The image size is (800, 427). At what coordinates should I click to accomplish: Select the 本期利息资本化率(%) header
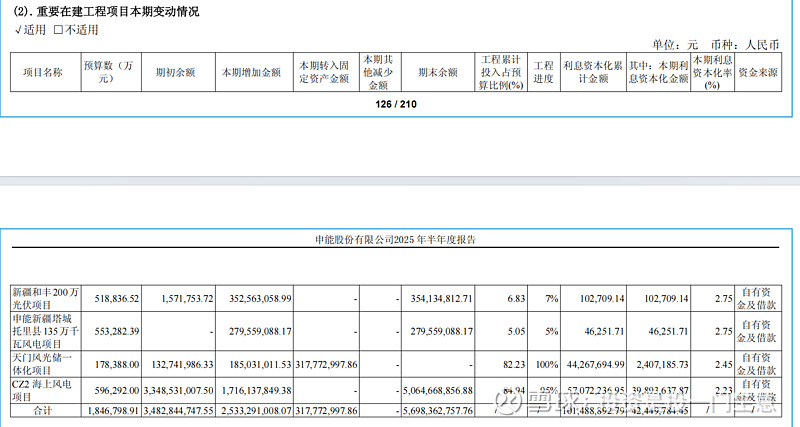pos(712,72)
